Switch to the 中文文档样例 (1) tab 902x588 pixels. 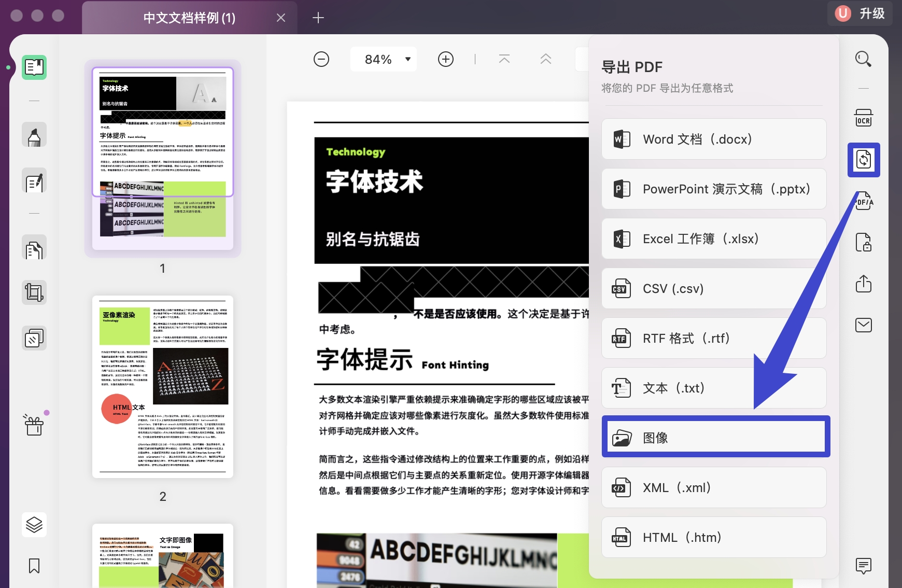tap(188, 17)
